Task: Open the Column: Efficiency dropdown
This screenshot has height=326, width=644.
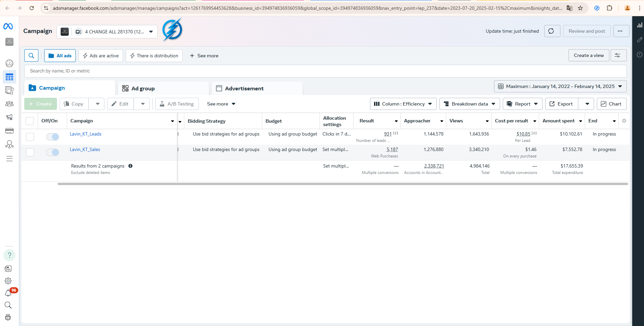Action: (x=403, y=104)
